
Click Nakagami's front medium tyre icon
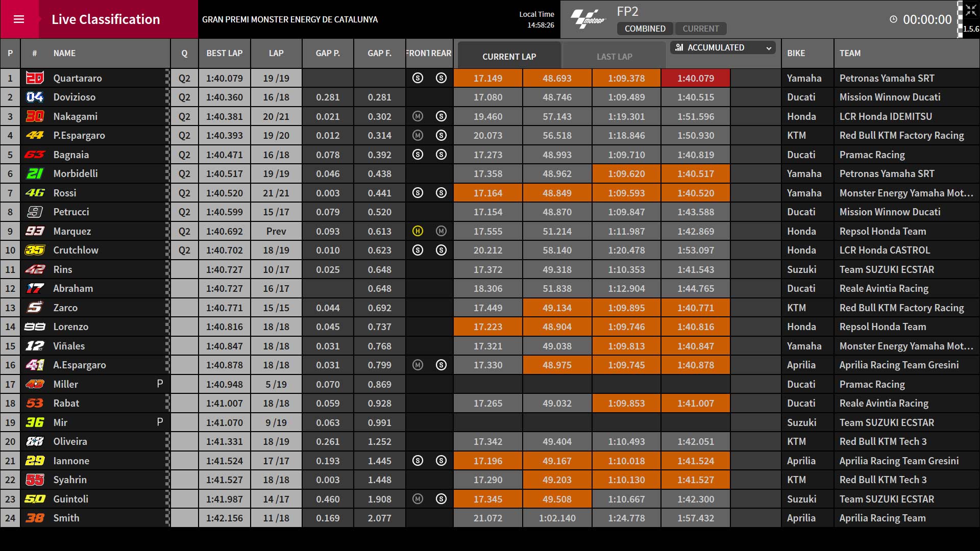pyautogui.click(x=418, y=116)
